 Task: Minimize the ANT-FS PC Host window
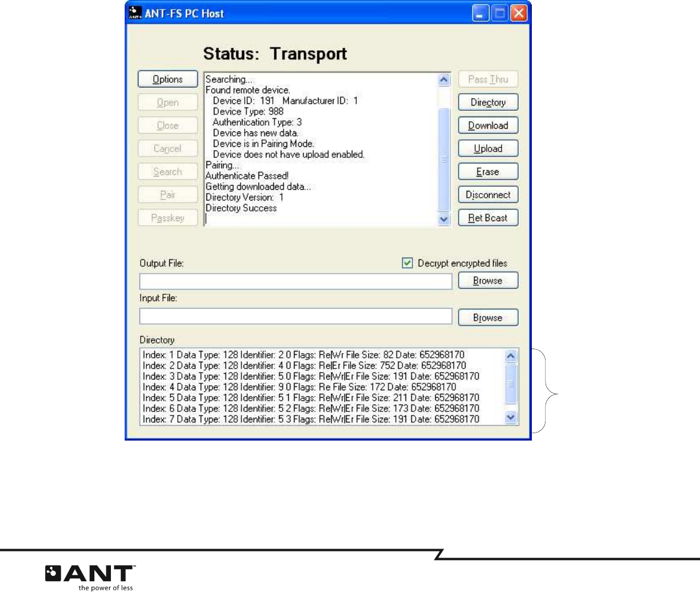pyautogui.click(x=481, y=13)
